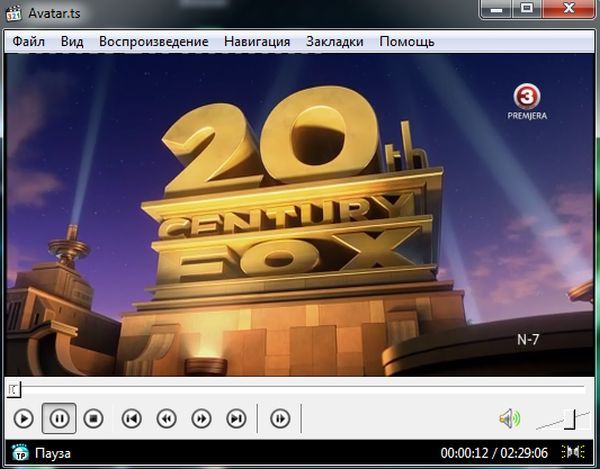
Task: Rewind the video with the decrease-speed button
Action: [166, 419]
